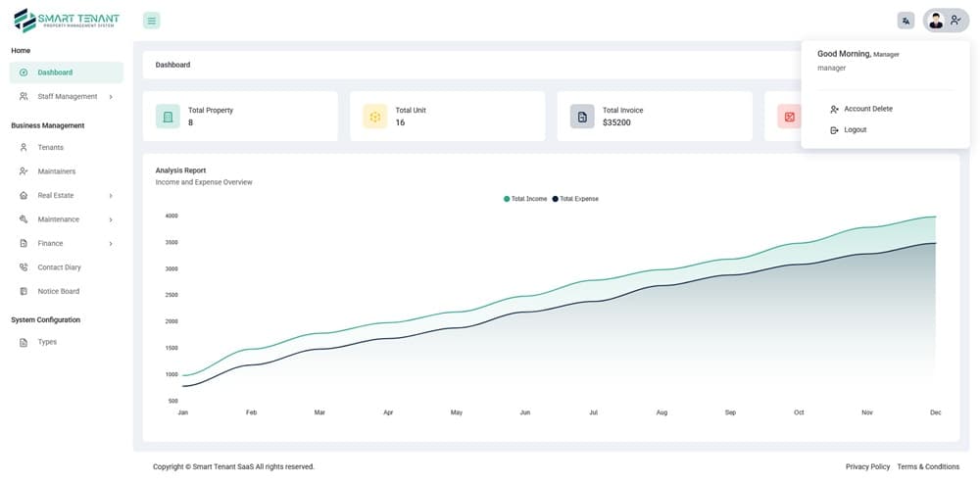The height and width of the screenshot is (483, 980).
Task: Click the System Configuration section header
Action: [x=46, y=320]
